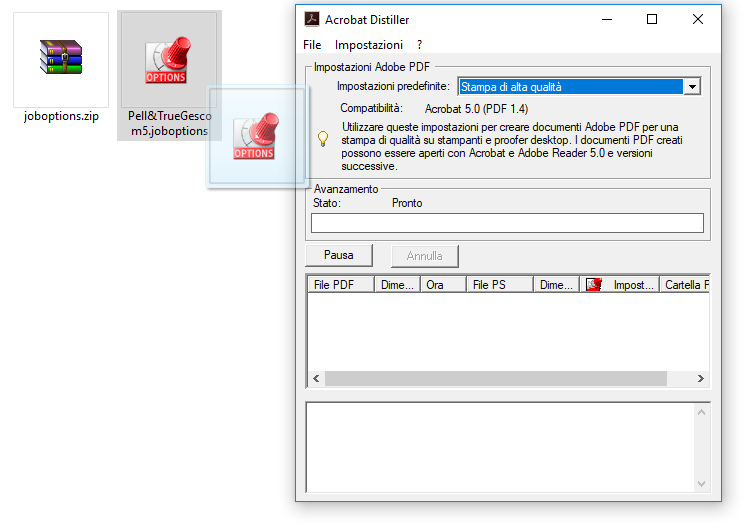Viewport: 749px width, 532px height.
Task: Open the Impostazioni menu
Action: [x=368, y=45]
